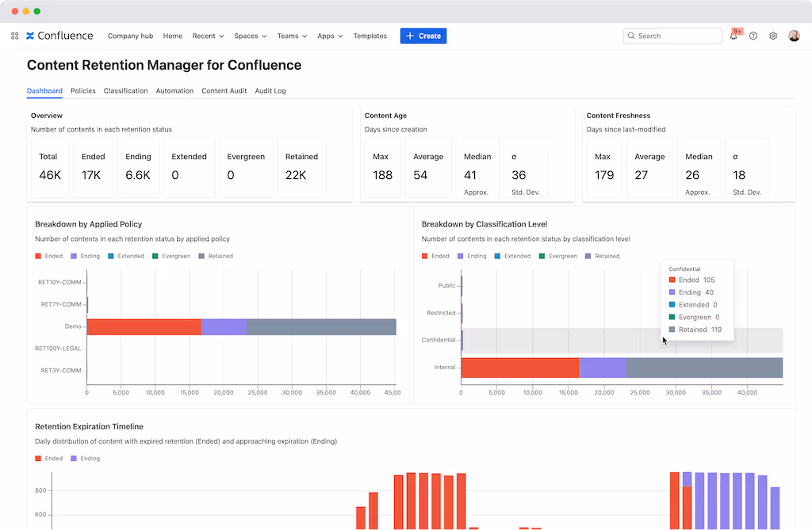Switch to the Policies tab
Viewport: 812px width, 530px height.
click(x=82, y=90)
